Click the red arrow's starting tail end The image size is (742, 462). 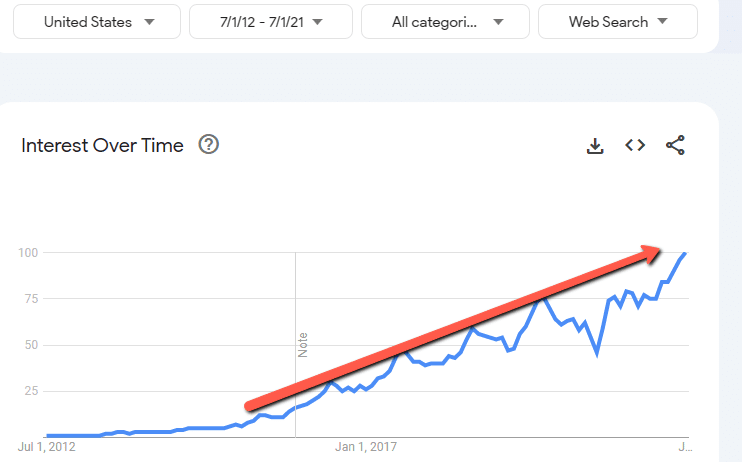pyautogui.click(x=249, y=404)
